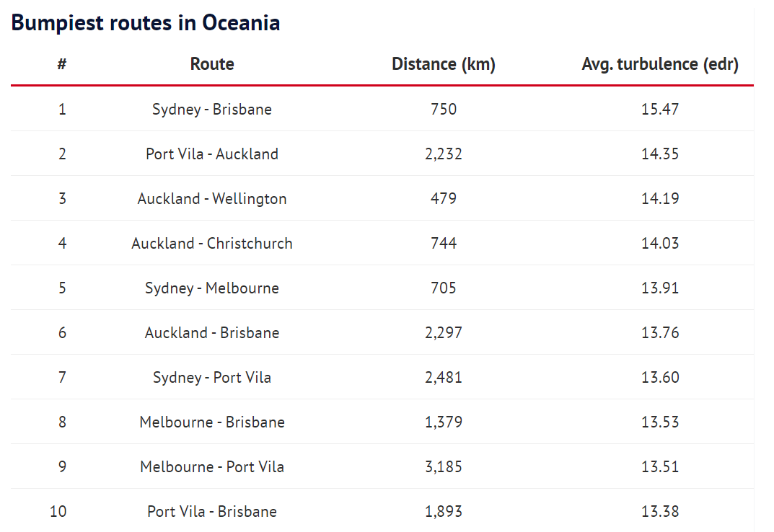Click the # column header
Image resolution: width=774 pixels, height=532 pixels.
62,64
